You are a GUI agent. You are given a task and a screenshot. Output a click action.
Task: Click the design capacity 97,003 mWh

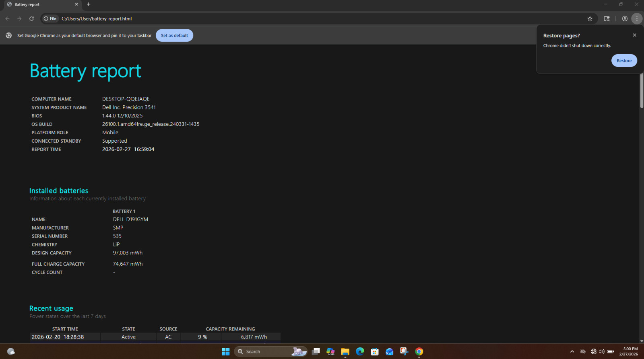128,253
